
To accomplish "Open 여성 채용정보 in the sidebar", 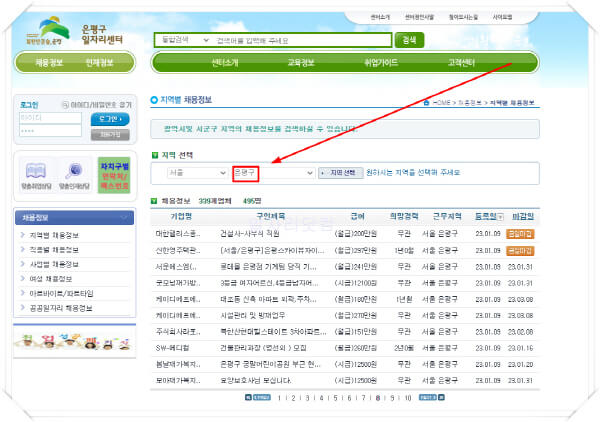I will click(x=51, y=279).
